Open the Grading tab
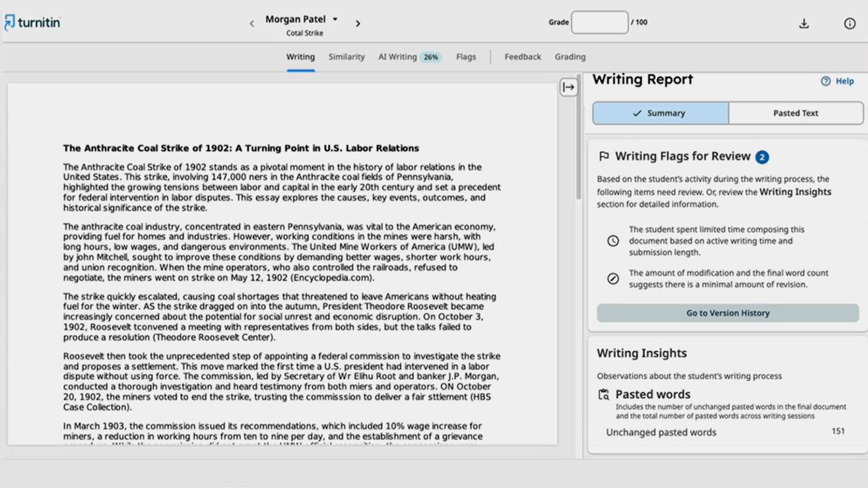Screen dimensions: 868x488 click(x=570, y=57)
